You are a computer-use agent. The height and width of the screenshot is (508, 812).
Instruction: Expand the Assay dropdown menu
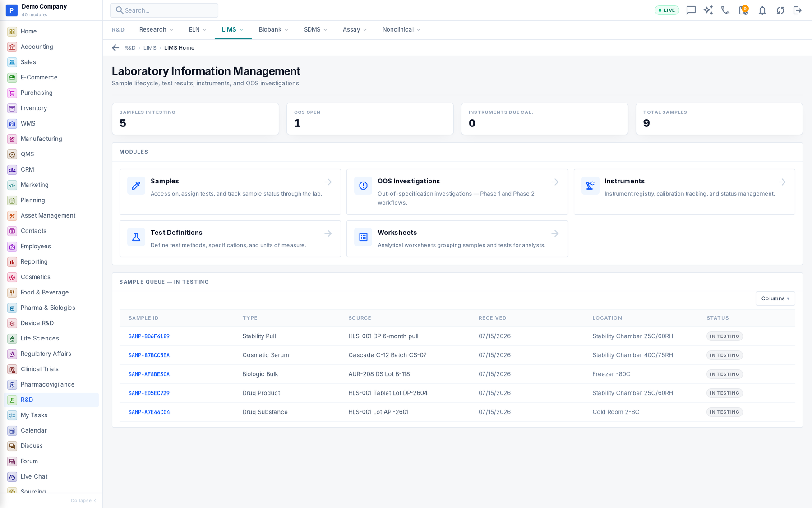[355, 30]
